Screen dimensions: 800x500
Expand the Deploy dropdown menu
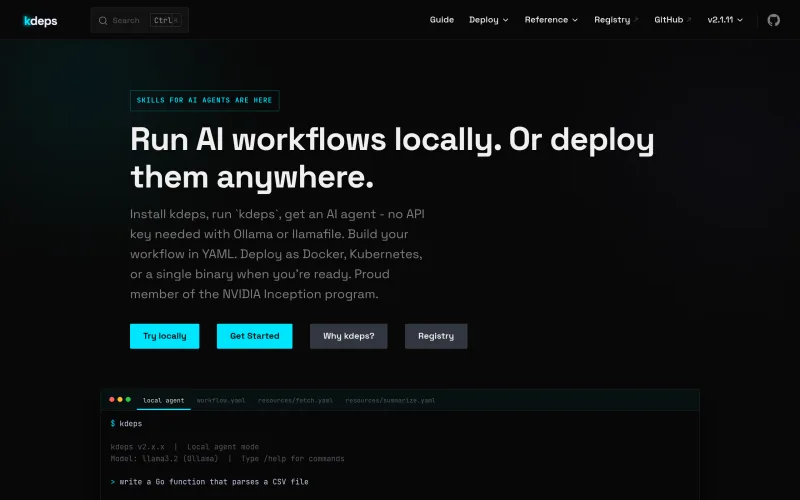point(489,20)
